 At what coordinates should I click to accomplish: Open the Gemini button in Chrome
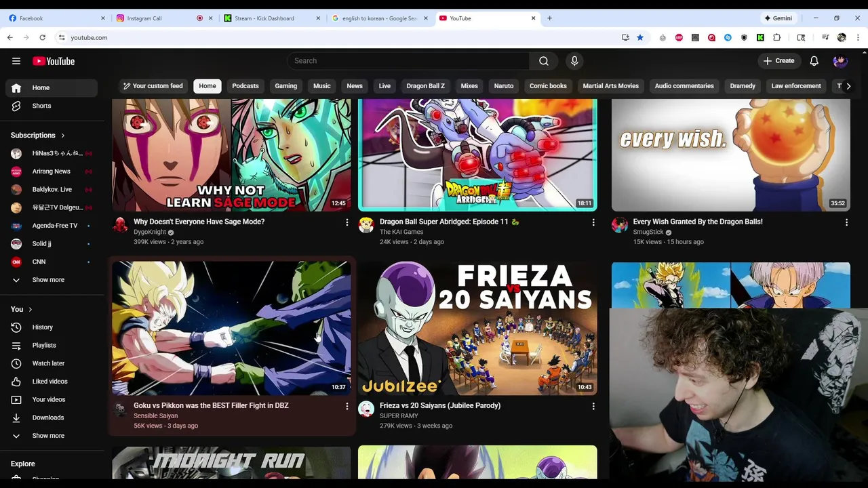[778, 18]
